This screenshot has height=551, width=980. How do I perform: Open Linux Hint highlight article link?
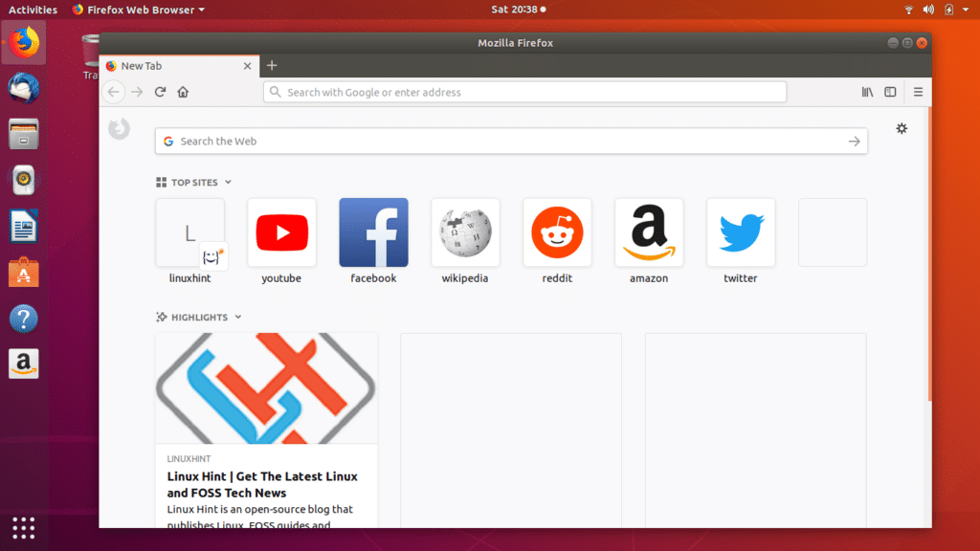click(261, 484)
